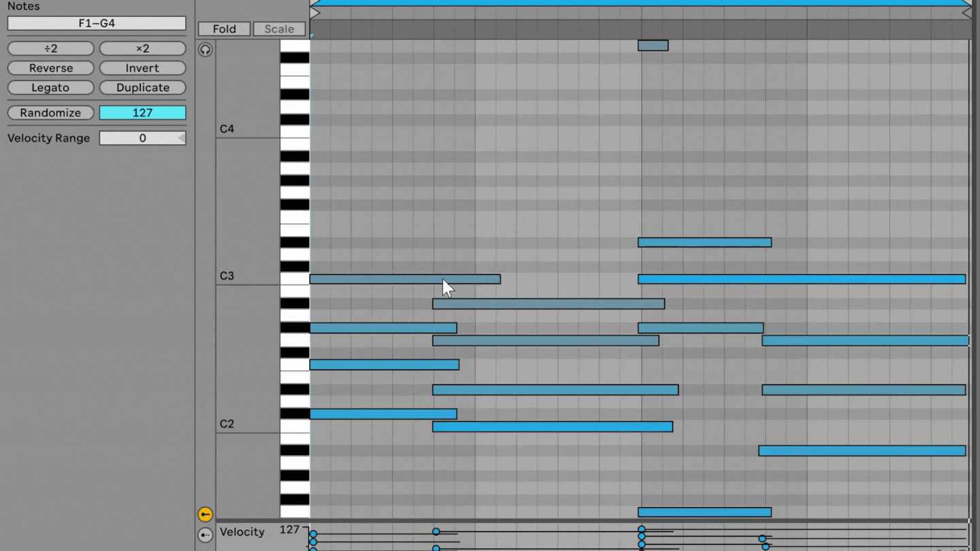Invert the notes with the Invert button
The height and width of the screenshot is (551, 980).
click(142, 68)
